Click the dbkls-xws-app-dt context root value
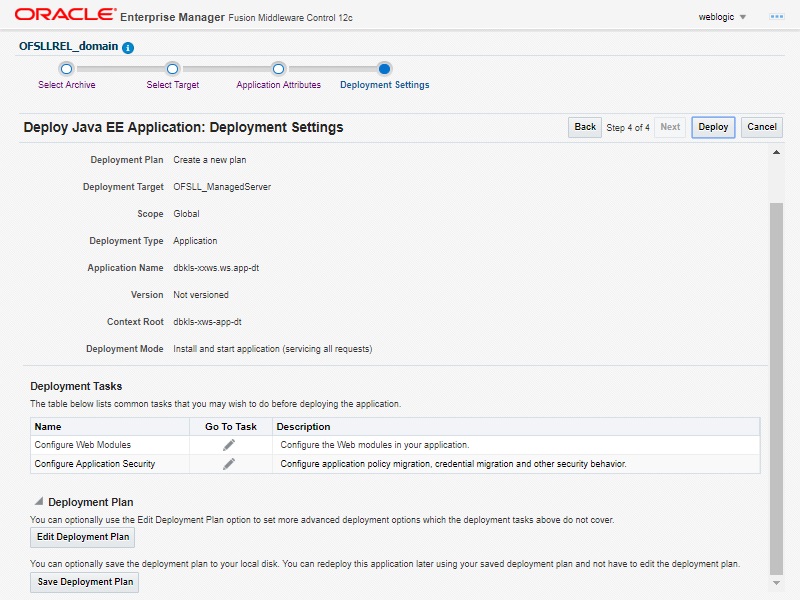 point(207,322)
